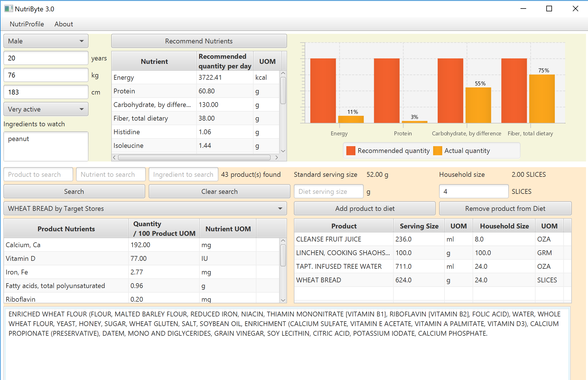Select CLEANSE FRUIT JUICE in diet table
Viewport: 588px width, 380px height.
433,239
